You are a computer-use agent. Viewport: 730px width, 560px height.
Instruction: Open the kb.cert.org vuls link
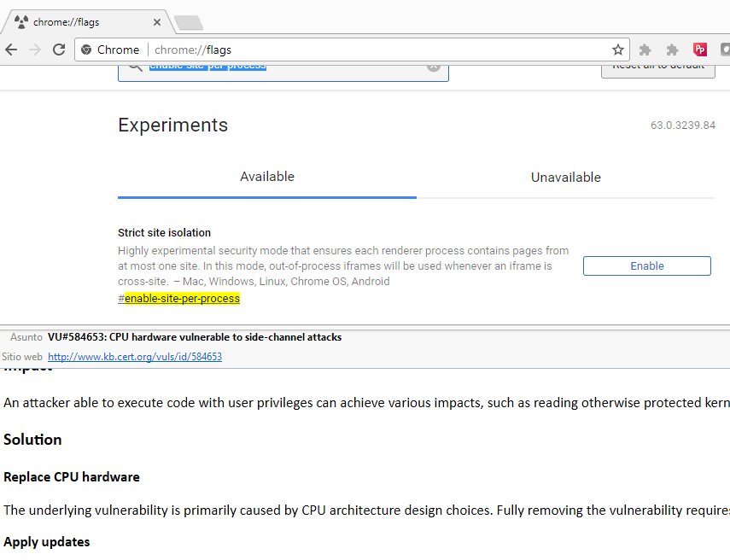(x=135, y=357)
